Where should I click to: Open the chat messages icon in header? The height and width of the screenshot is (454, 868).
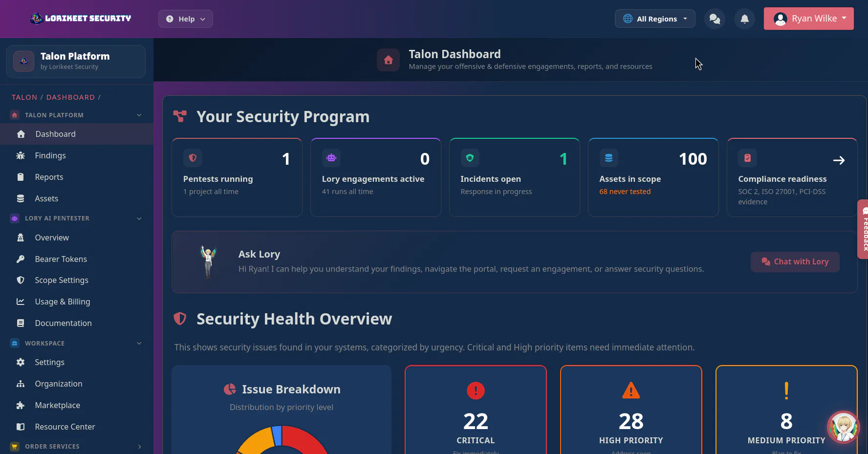tap(715, 19)
